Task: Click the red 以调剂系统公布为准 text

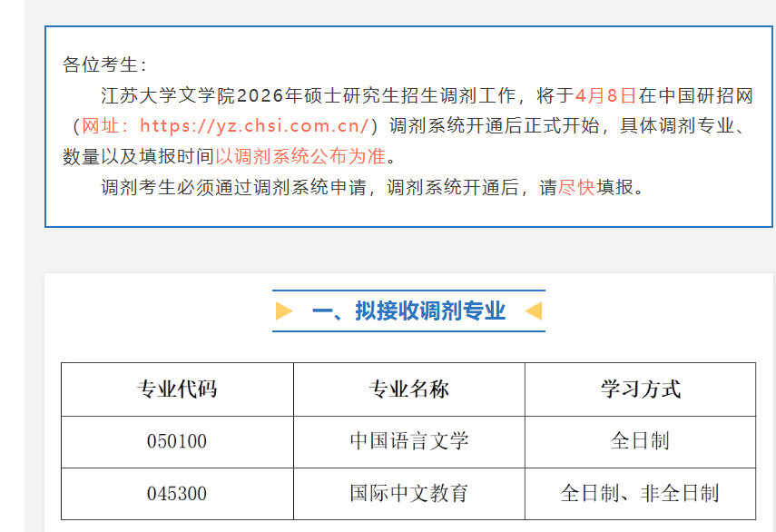Action: point(300,156)
